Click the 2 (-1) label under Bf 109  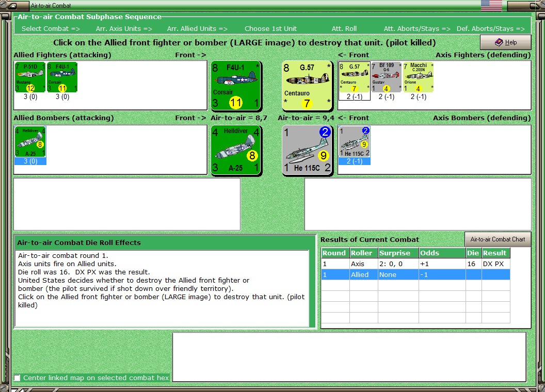coord(386,96)
